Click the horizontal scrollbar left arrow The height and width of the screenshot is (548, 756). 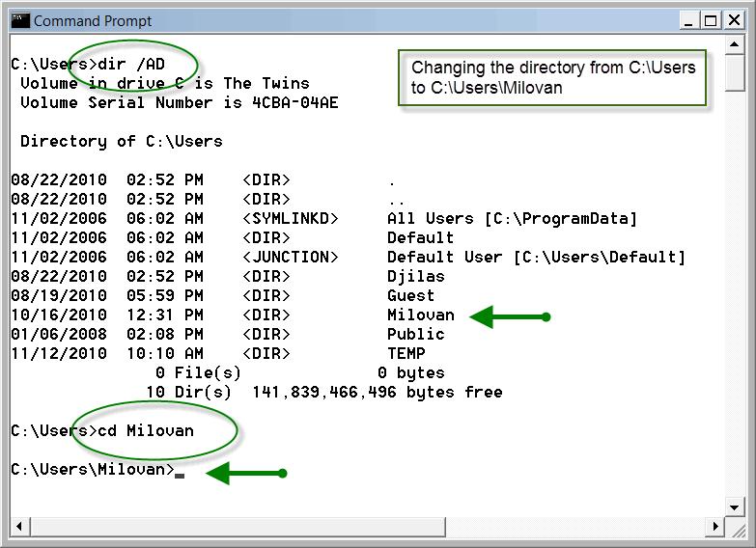pos(19,527)
